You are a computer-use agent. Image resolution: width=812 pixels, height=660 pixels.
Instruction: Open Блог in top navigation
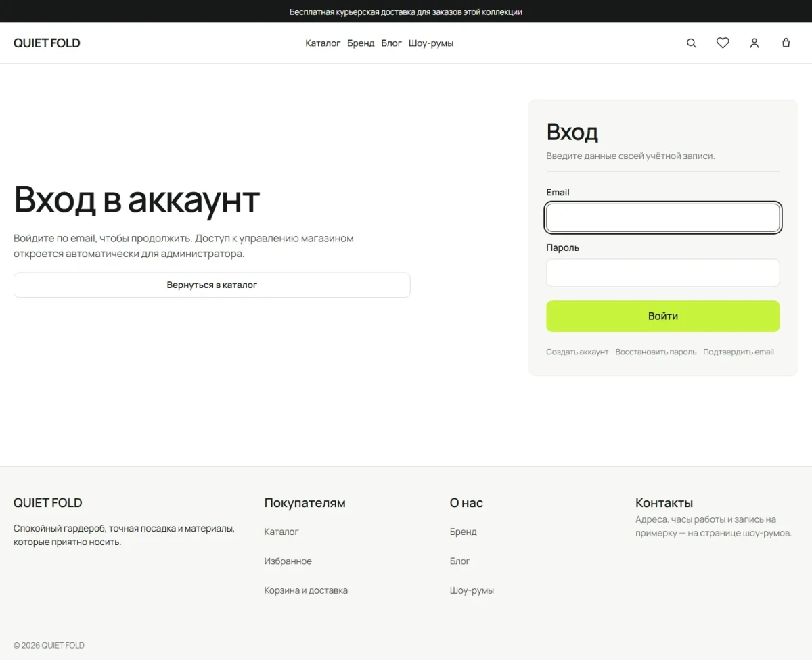coord(392,43)
